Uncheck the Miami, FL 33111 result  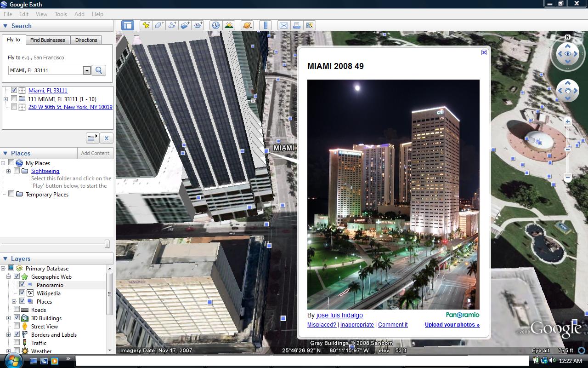pos(14,91)
